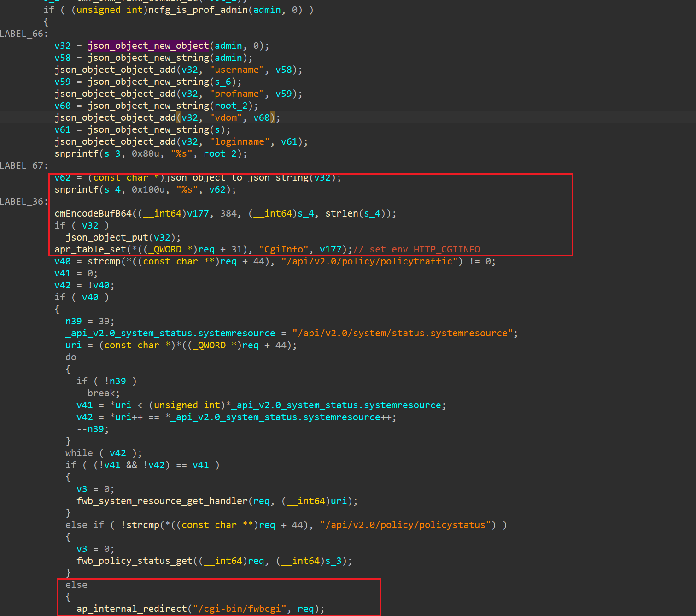Click the LABEL_66 label
Viewport: 696px width, 616px height.
point(23,34)
